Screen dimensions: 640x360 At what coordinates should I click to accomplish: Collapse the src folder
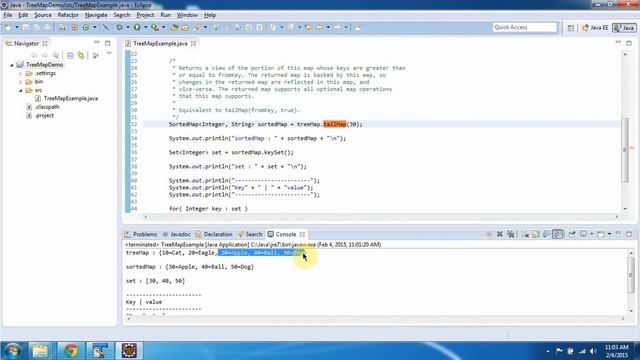pyautogui.click(x=20, y=90)
